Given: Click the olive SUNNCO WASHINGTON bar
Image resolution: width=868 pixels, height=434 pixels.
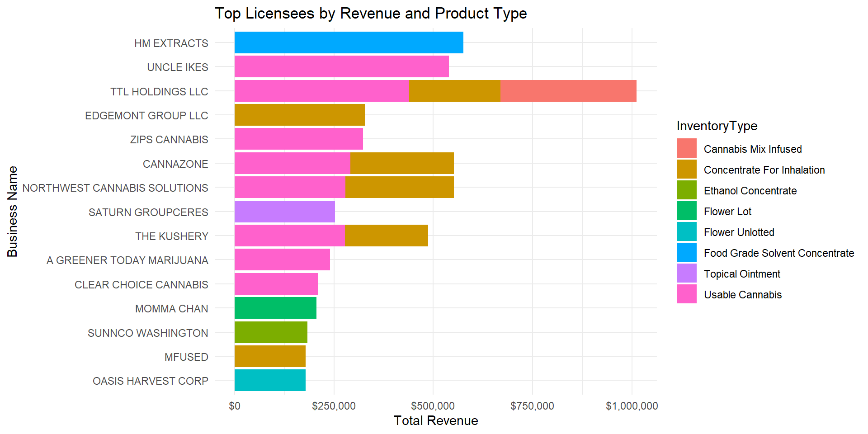Looking at the screenshot, I should click(271, 332).
